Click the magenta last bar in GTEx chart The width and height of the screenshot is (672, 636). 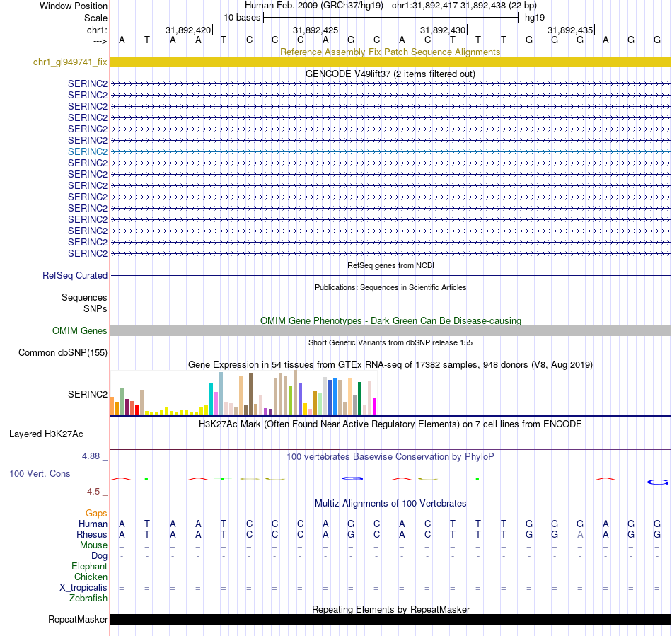tap(374, 406)
